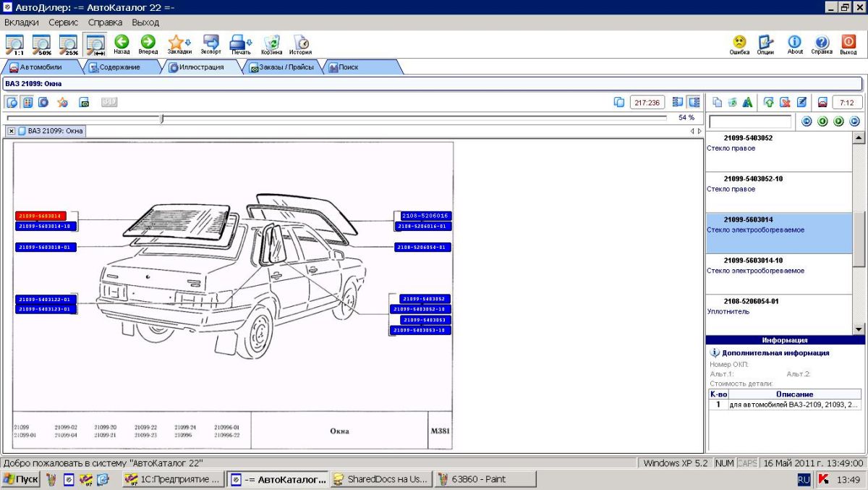This screenshot has width=868, height=490.
Task: Click the Назад (Back) arrow icon
Action: [122, 42]
